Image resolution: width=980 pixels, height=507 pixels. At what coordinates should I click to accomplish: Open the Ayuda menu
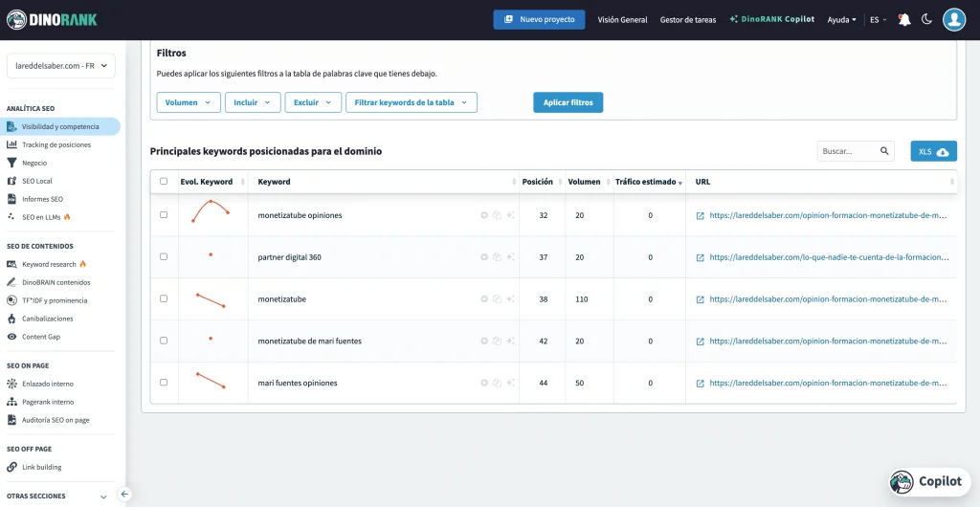pos(841,19)
